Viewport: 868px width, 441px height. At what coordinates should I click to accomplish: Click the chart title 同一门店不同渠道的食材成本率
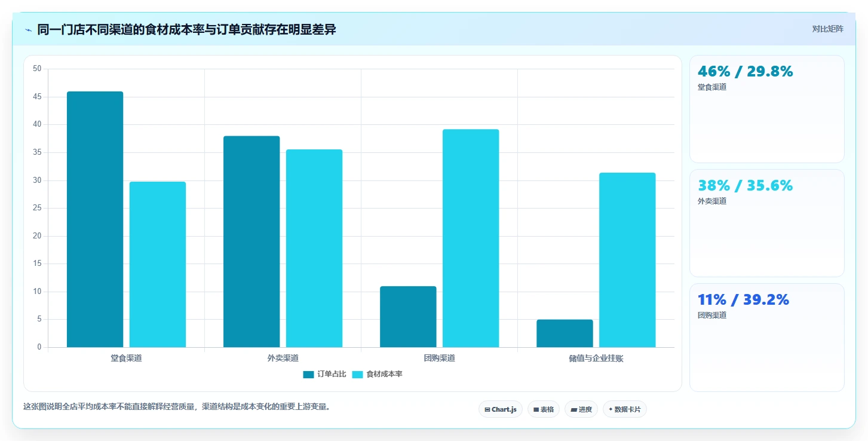(186, 29)
